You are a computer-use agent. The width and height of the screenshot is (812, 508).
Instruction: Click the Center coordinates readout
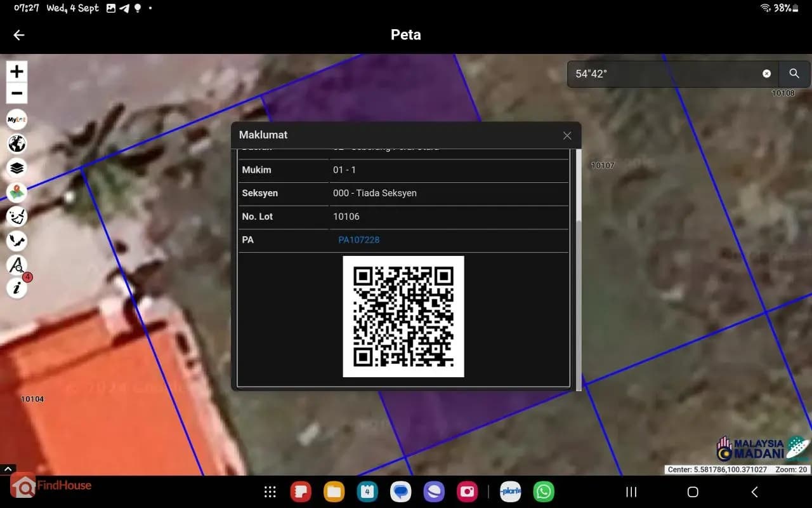(717, 470)
